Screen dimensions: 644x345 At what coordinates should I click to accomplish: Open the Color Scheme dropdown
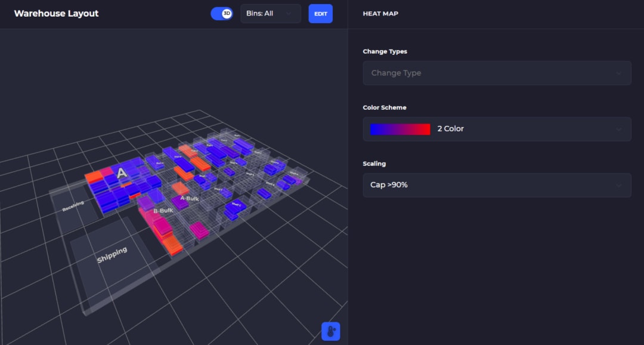click(497, 129)
